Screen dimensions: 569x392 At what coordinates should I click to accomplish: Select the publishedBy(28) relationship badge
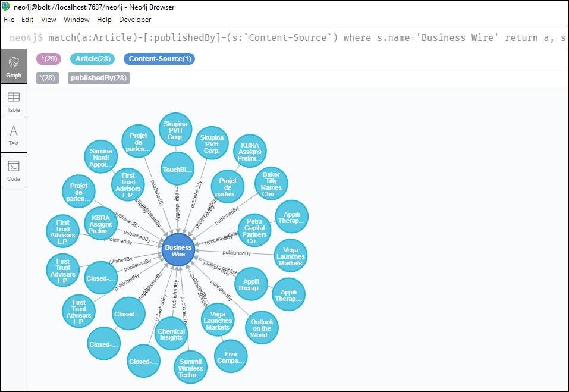99,78
